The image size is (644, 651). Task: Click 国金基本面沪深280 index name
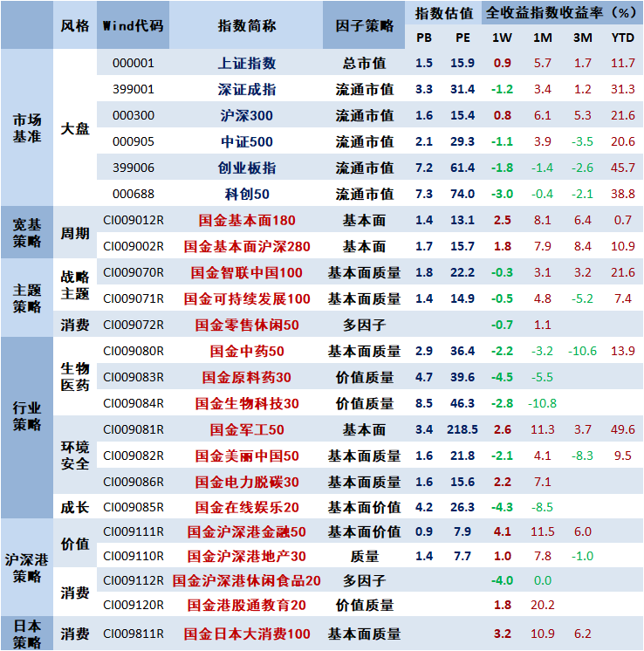pyautogui.click(x=247, y=246)
